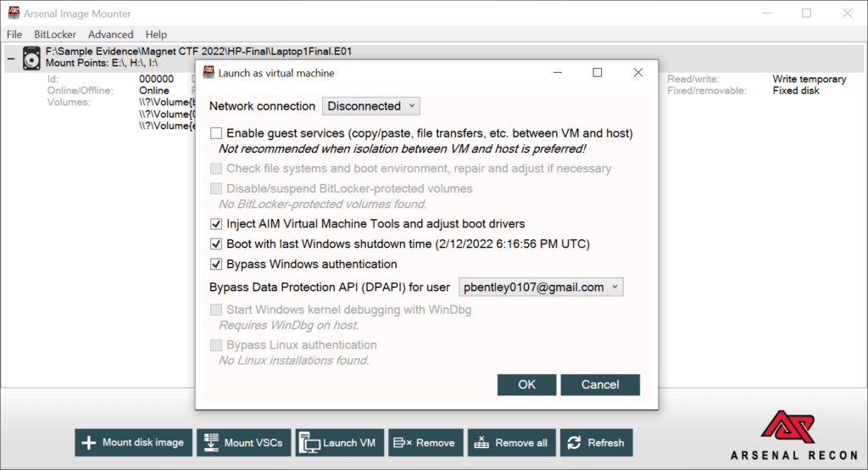Open the Network connection dropdown
This screenshot has height=470, width=868.
[x=371, y=106]
